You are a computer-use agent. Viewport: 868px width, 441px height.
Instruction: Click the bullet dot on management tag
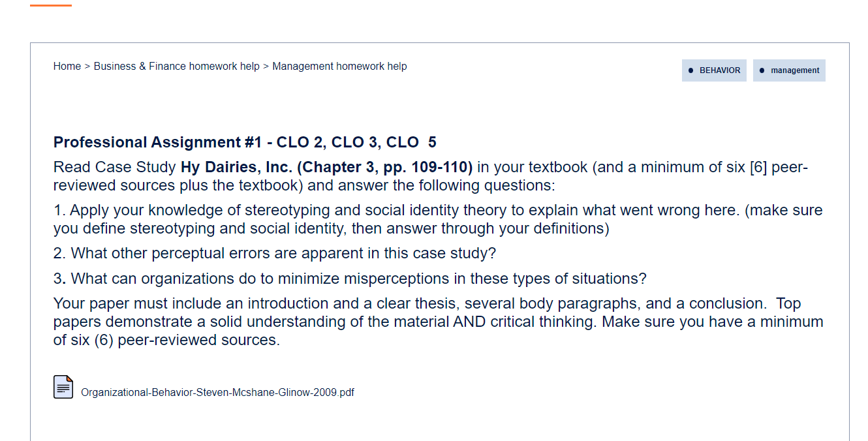pos(762,70)
